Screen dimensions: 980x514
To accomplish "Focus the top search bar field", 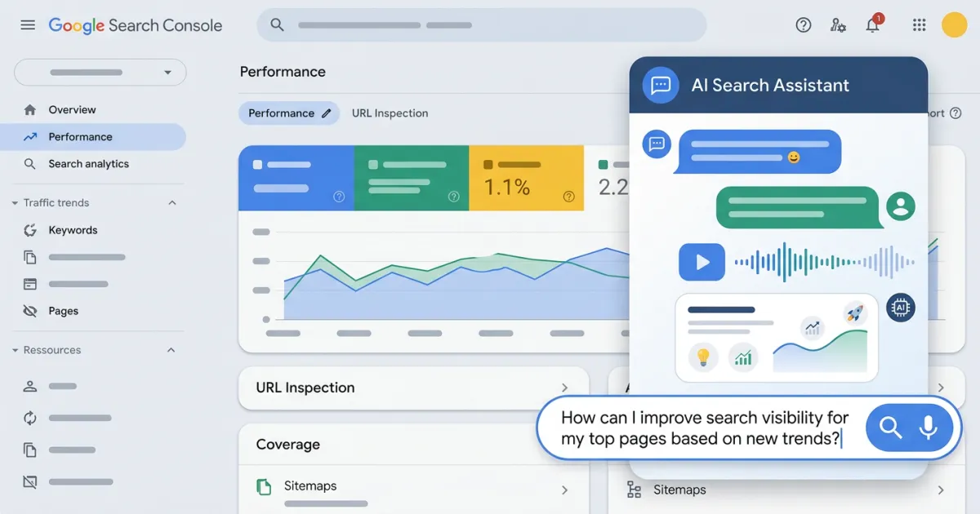I will (481, 25).
